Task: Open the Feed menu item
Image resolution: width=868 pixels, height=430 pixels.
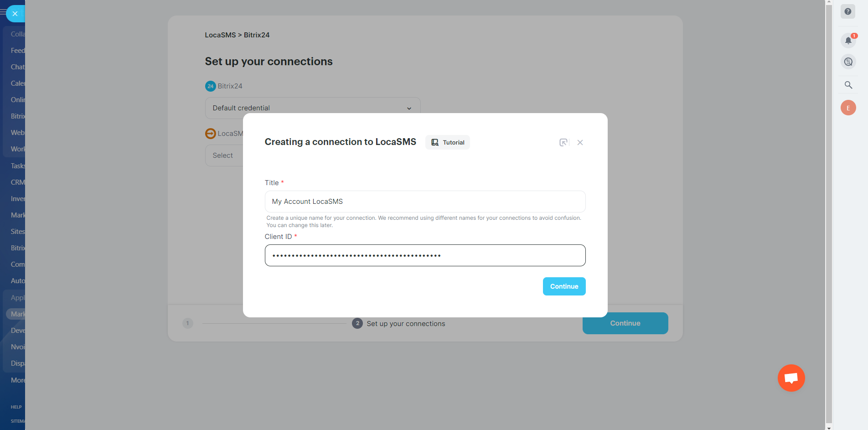Action: tap(18, 51)
